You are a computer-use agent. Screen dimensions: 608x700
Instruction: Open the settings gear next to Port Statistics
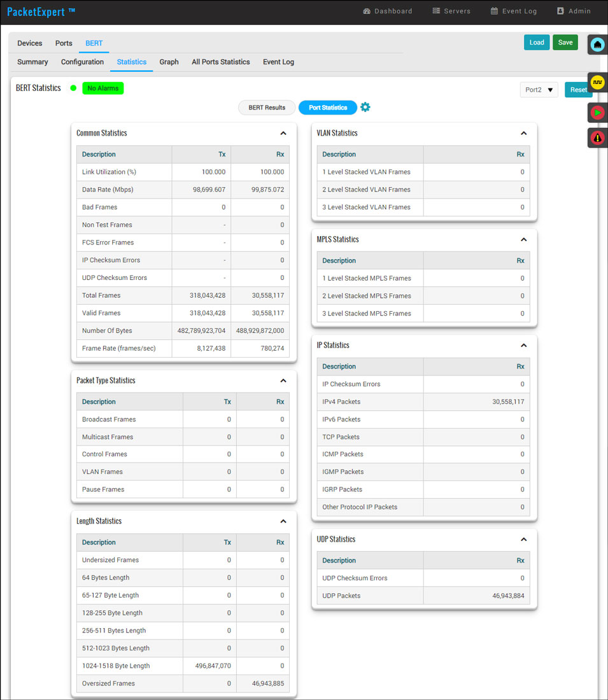click(365, 107)
